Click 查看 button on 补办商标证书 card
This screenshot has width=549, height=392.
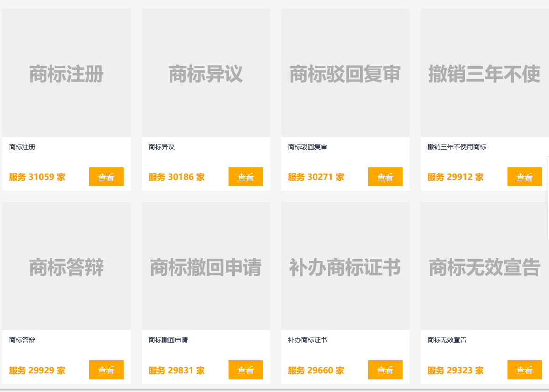(385, 370)
